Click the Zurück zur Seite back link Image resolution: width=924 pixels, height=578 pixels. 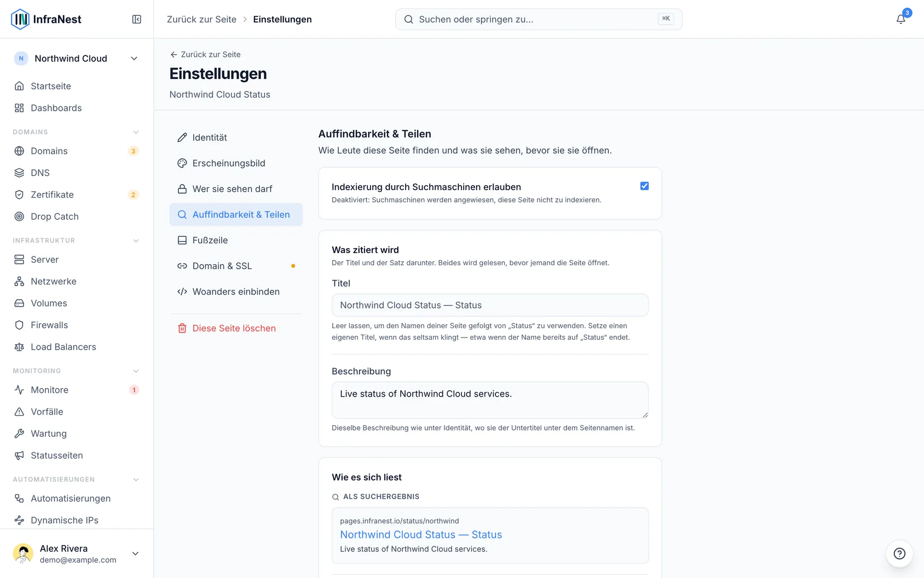pos(205,54)
